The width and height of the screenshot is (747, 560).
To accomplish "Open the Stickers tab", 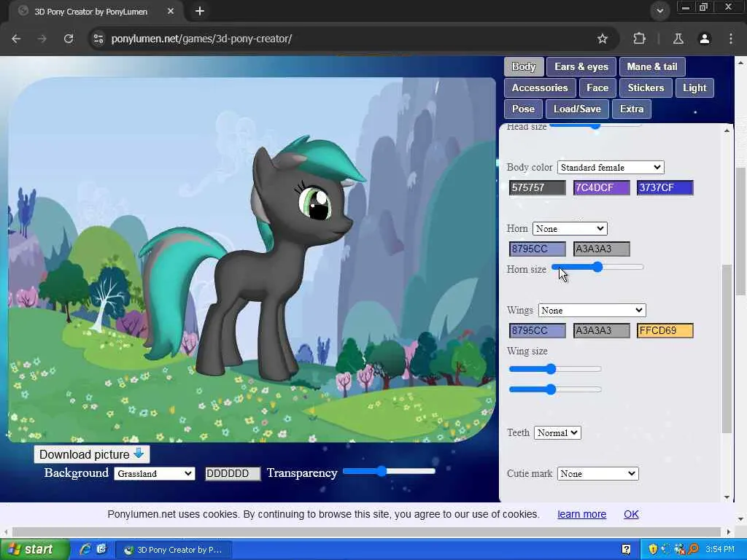I will pyautogui.click(x=646, y=87).
